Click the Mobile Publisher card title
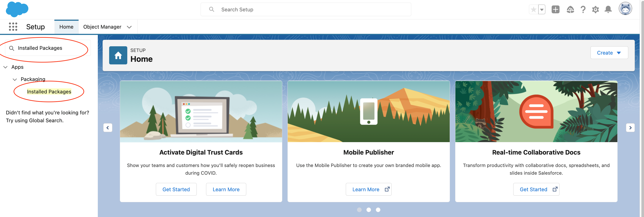This screenshot has width=644, height=217. 368,153
